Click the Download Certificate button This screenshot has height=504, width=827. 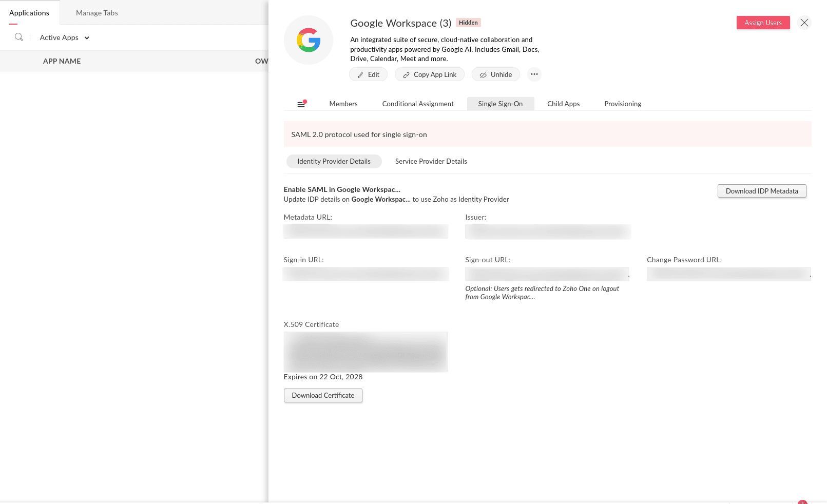tap(323, 395)
